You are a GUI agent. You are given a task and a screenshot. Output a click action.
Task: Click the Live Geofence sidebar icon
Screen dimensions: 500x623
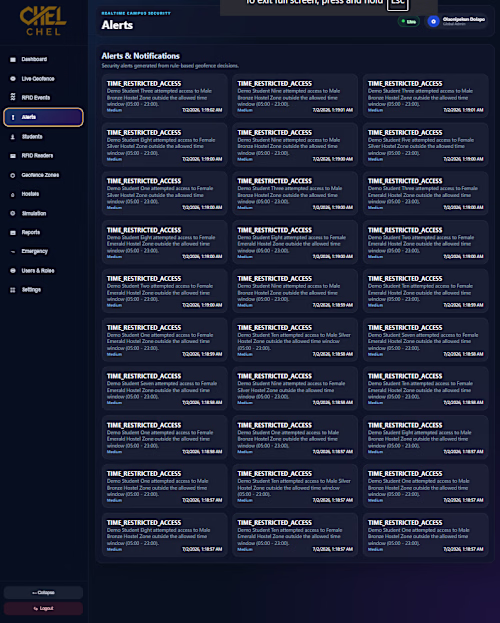pos(13,79)
